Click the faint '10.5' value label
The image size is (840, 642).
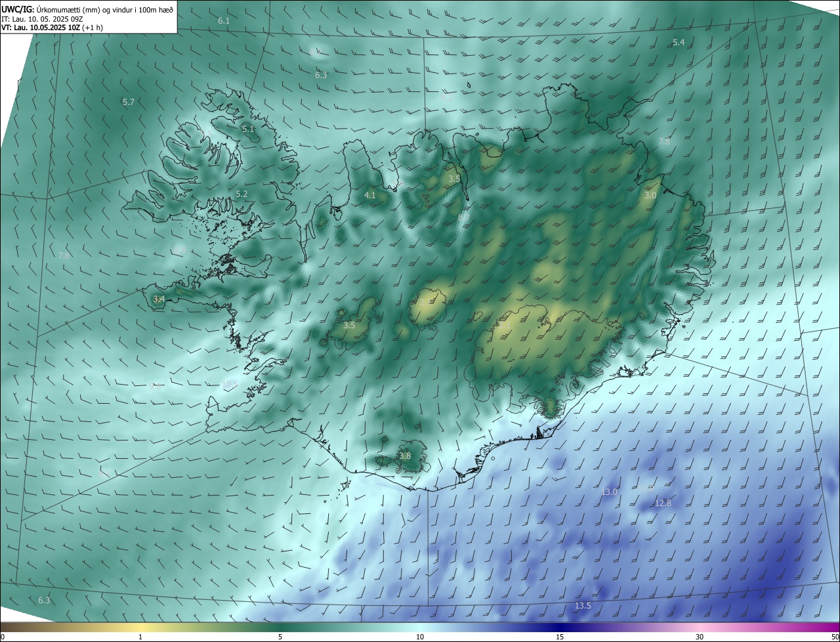coord(229,384)
